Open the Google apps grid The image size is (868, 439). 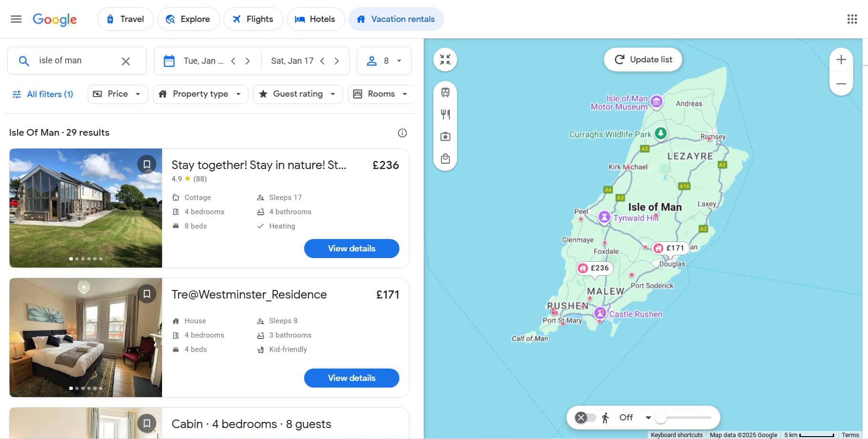[852, 19]
